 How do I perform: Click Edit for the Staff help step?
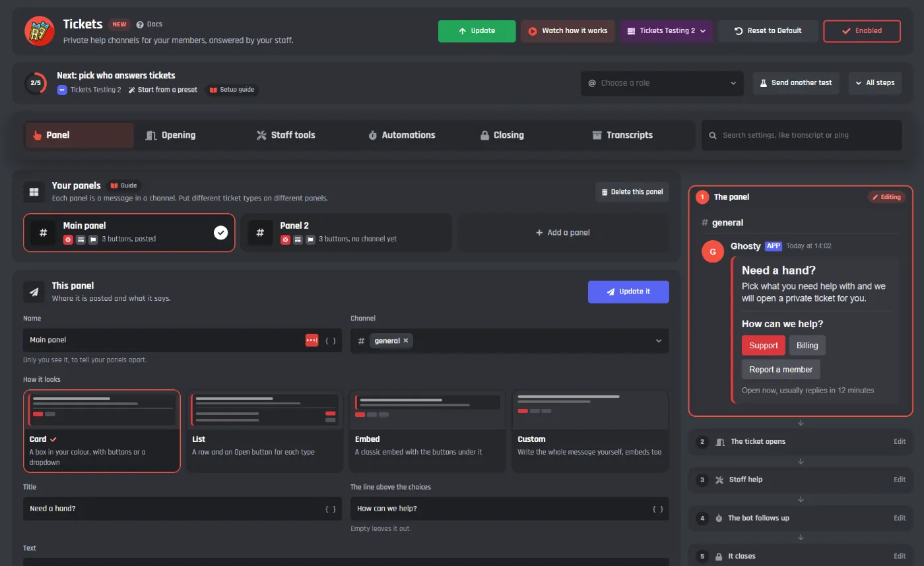click(900, 480)
